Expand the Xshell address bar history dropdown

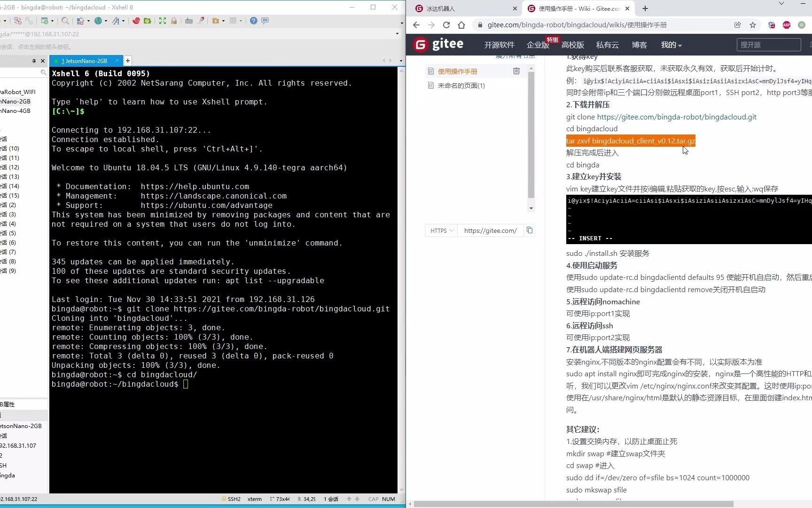pos(397,34)
